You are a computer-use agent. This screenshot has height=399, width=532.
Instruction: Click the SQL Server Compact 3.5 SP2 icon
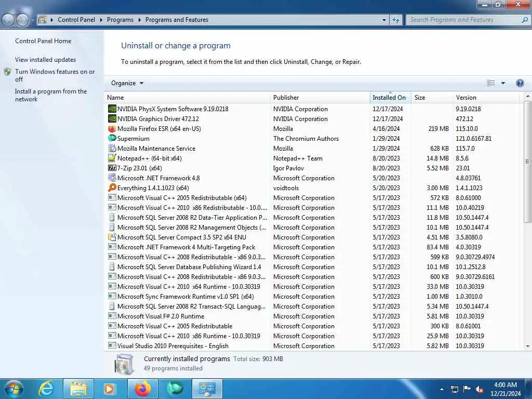tap(112, 237)
